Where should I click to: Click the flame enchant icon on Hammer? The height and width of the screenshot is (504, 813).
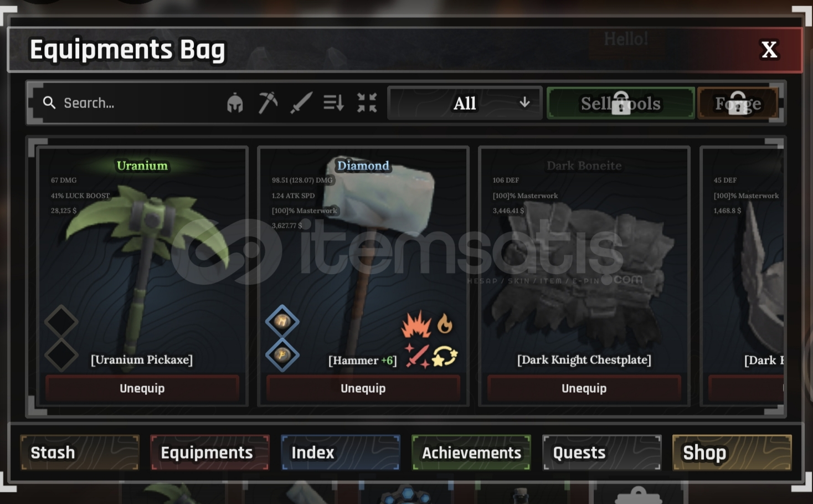445,324
